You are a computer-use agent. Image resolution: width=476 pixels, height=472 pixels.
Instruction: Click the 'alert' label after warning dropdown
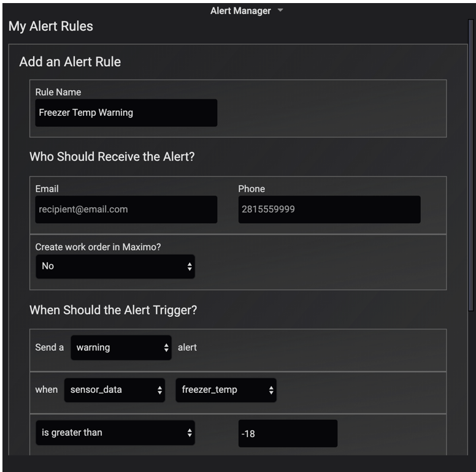point(187,348)
